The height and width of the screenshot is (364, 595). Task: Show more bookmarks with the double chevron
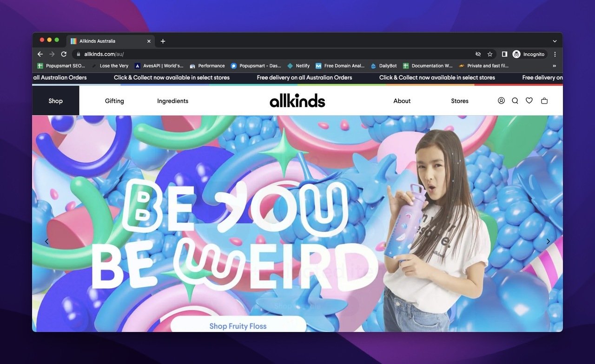554,66
